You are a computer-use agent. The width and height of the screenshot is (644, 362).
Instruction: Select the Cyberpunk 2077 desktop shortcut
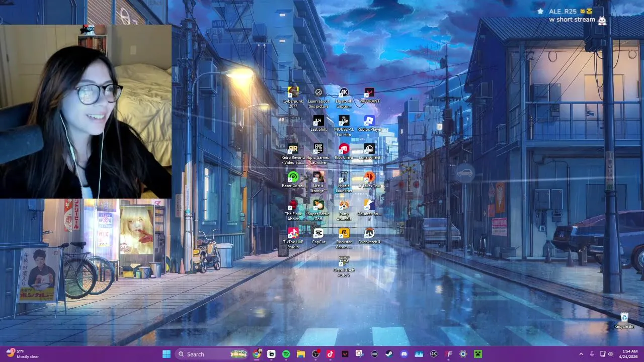tap(293, 97)
